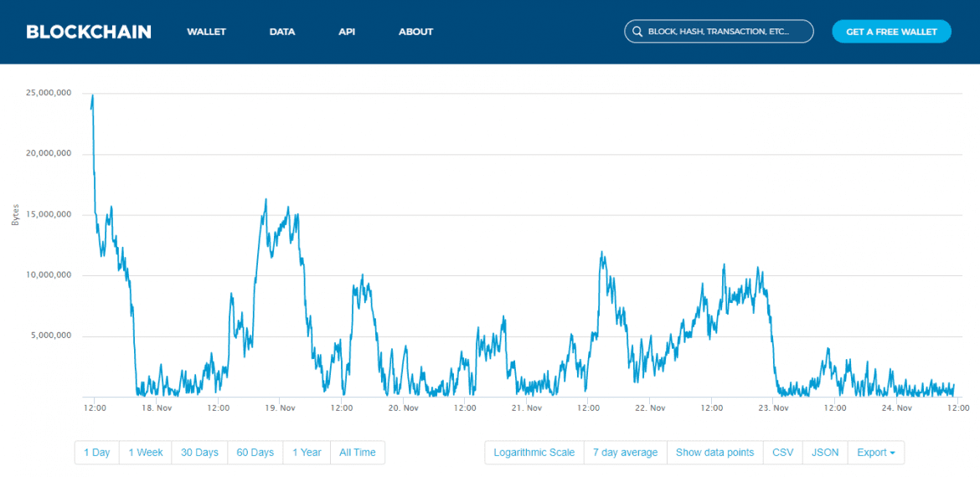Screen dimensions: 980x477
Task: Show the 1 Year time range
Action: (307, 453)
